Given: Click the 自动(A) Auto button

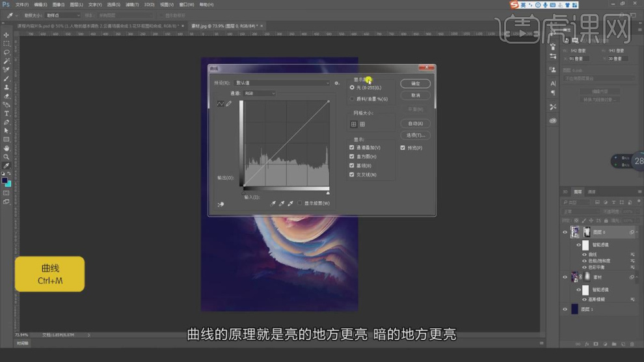Looking at the screenshot, I should coord(415,124).
